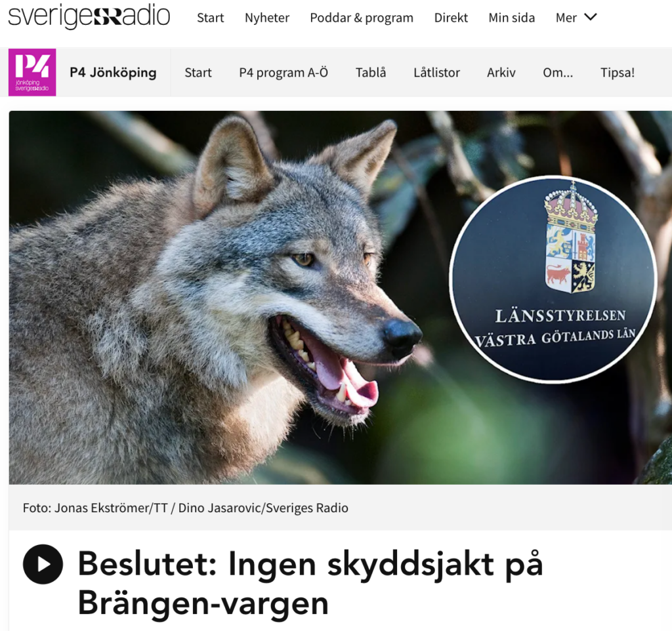The image size is (672, 631).
Task: Browse the Arkiv section
Action: (x=501, y=72)
